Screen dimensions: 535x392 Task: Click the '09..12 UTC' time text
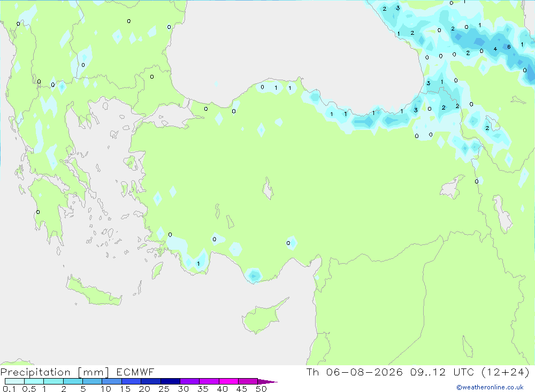(x=442, y=372)
